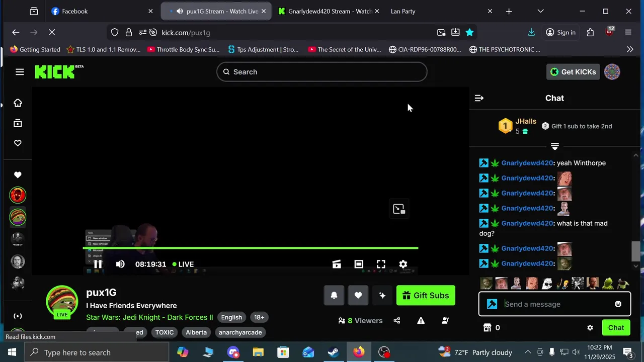Screen dimensions: 644x362
Task: Open the outlined heart Following icon in sidebar
Action: tap(18, 143)
